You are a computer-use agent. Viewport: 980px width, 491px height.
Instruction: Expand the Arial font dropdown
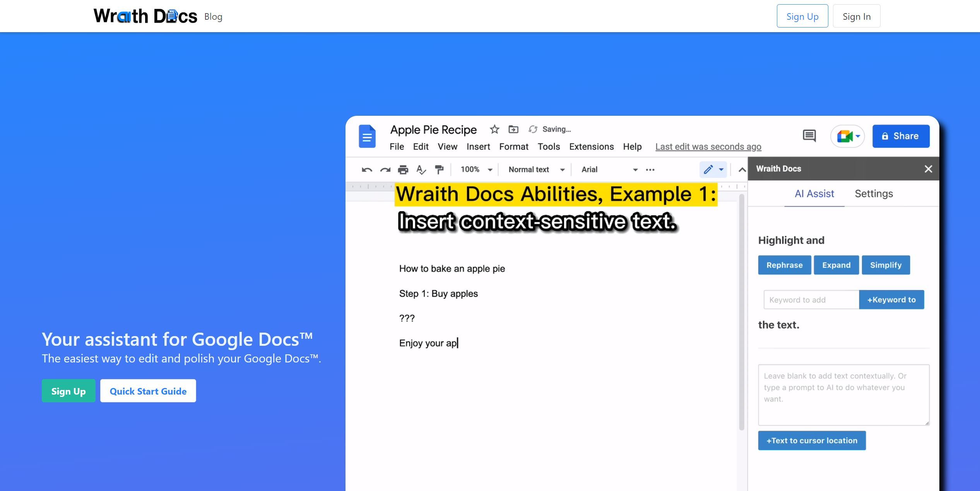[x=633, y=169]
